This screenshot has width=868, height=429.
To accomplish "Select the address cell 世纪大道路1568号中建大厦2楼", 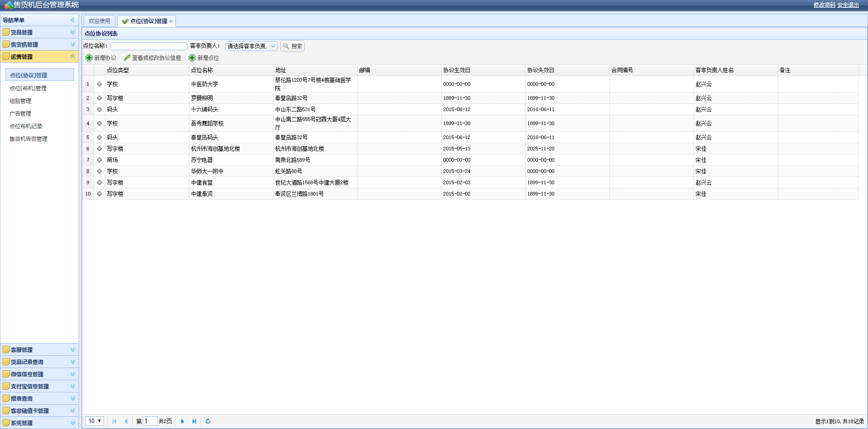I will (x=315, y=182).
